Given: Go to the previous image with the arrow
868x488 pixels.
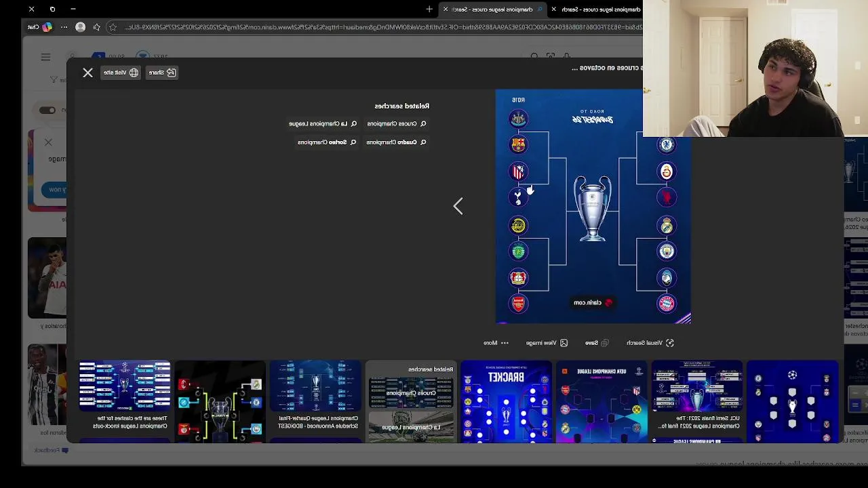Looking at the screenshot, I should [458, 206].
